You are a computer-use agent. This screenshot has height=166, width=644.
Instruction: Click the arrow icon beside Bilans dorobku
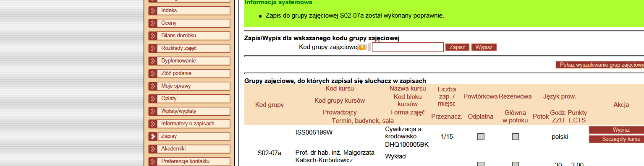coord(153,36)
